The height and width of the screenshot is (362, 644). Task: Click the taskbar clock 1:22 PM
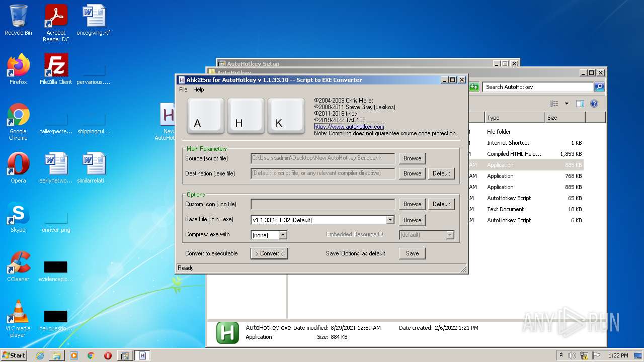(x=618, y=355)
